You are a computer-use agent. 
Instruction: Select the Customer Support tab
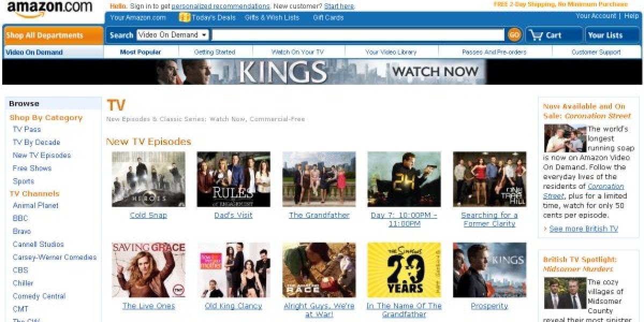click(596, 52)
